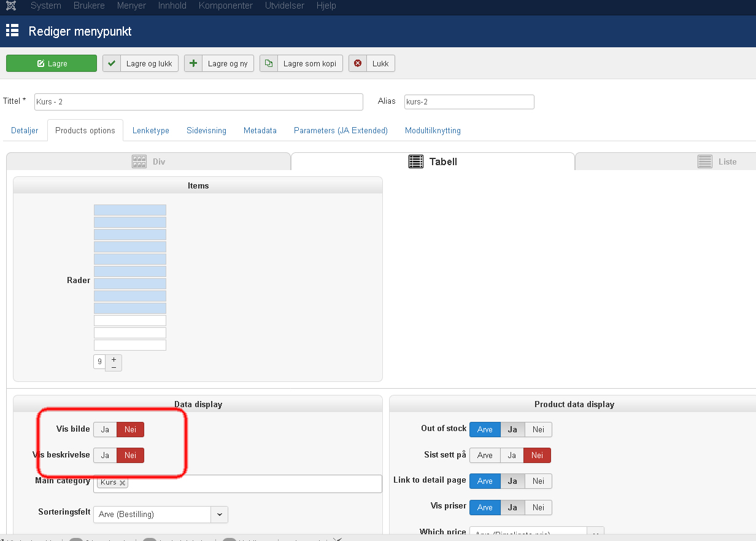
Task: Set Out of stock to Nei
Action: coord(538,429)
